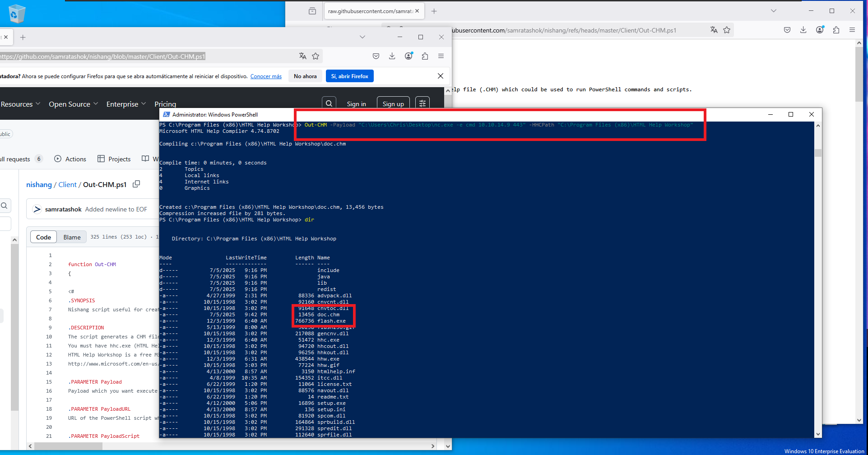Click the GitHub code horizontal scrollbar right arrow
This screenshot has width=868, height=455.
click(x=432, y=446)
